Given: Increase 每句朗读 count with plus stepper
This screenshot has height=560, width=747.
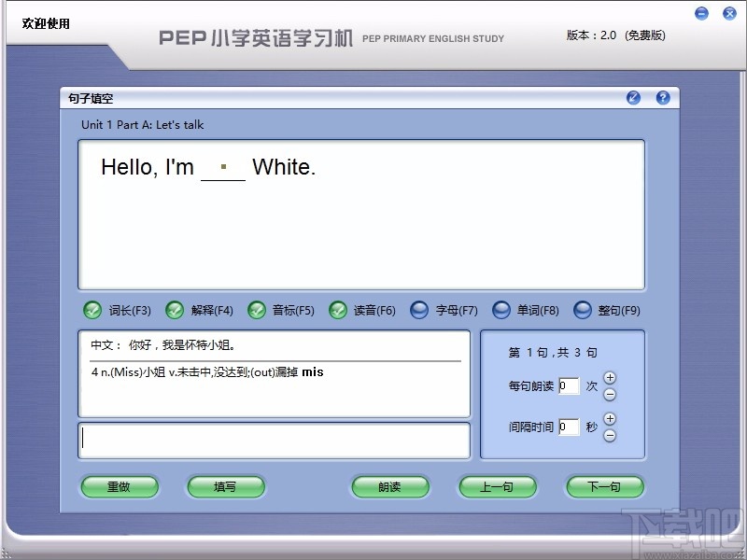Looking at the screenshot, I should point(610,377).
